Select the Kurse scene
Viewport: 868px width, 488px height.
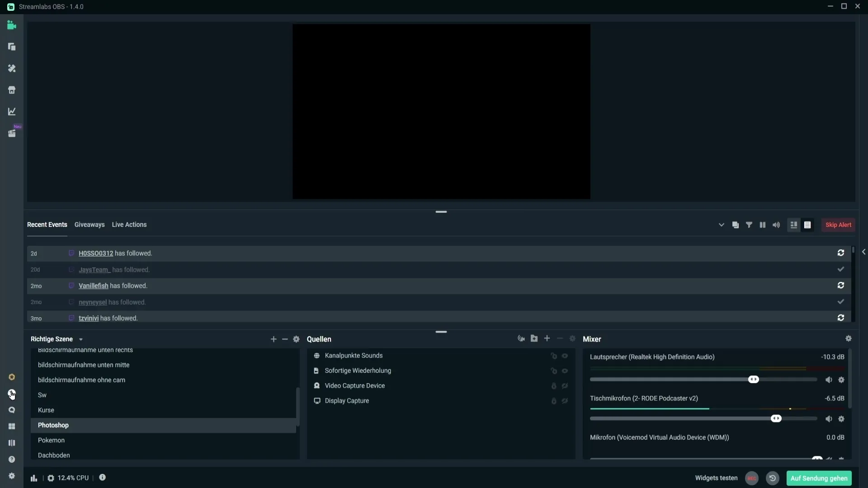pyautogui.click(x=163, y=410)
